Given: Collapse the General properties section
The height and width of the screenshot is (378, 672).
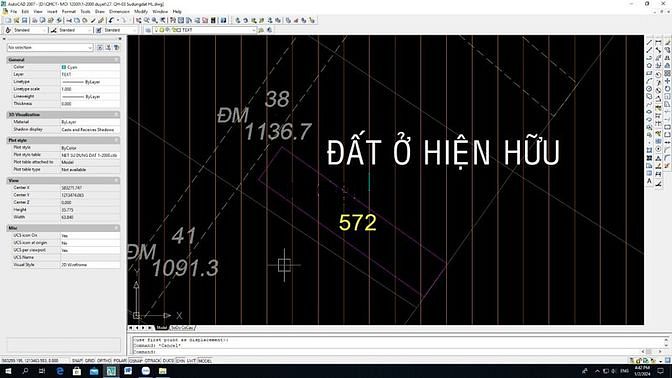Looking at the screenshot, I should (x=116, y=60).
